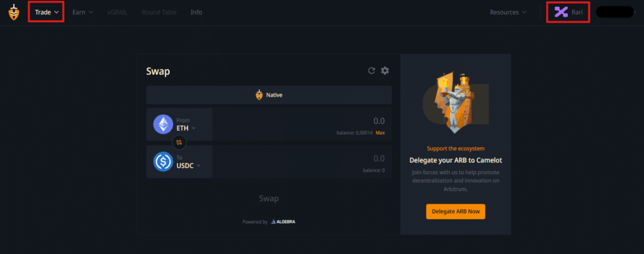This screenshot has height=254, width=644.
Task: Expand the ETH token selector
Action: tap(186, 128)
